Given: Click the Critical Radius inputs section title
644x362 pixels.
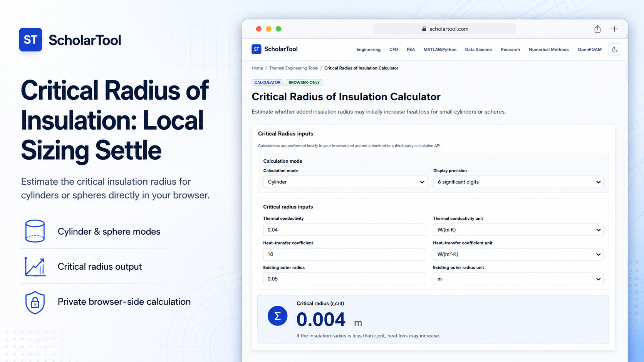Looking at the screenshot, I should pos(285,133).
